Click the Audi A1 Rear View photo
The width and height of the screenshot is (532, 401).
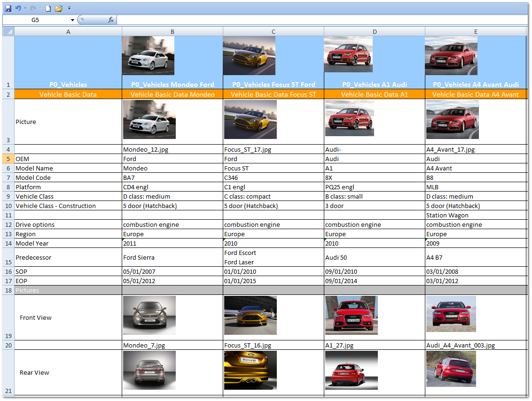[x=352, y=370]
